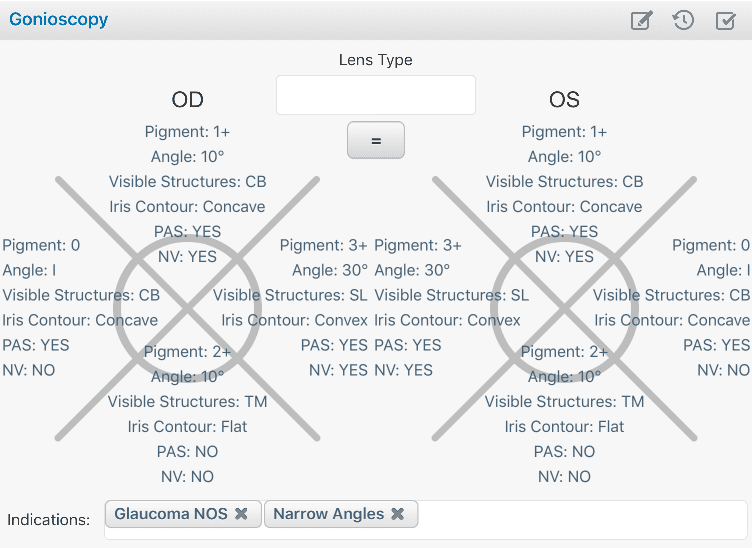Click the Glaucoma NOS tag label

(x=171, y=514)
